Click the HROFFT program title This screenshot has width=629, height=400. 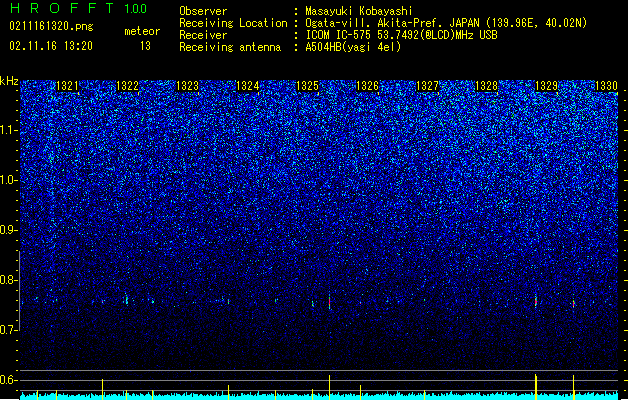tap(61, 8)
